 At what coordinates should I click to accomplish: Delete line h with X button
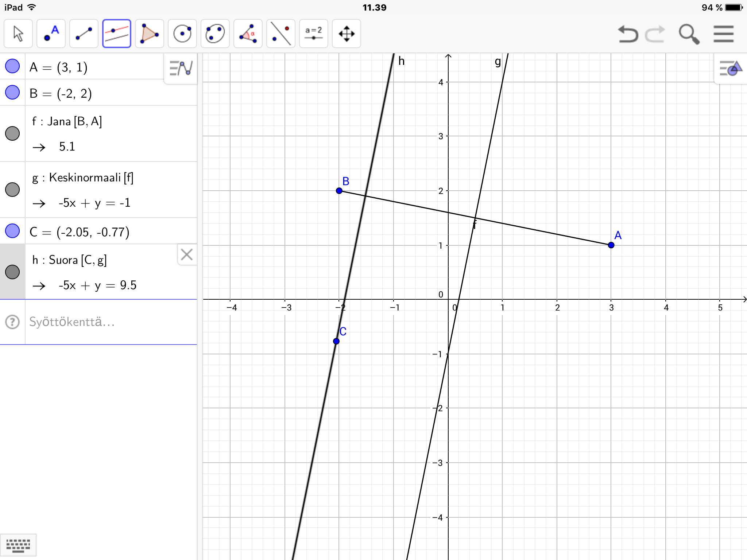187,254
